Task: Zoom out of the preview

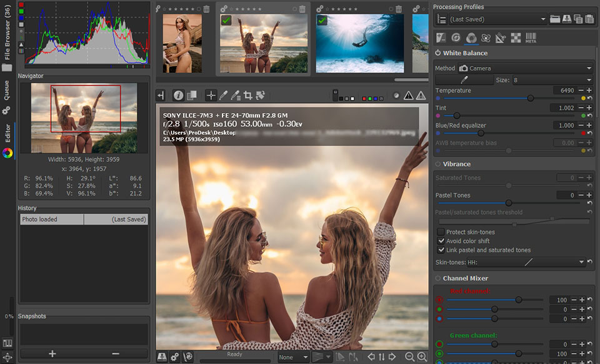Action: tap(409, 357)
